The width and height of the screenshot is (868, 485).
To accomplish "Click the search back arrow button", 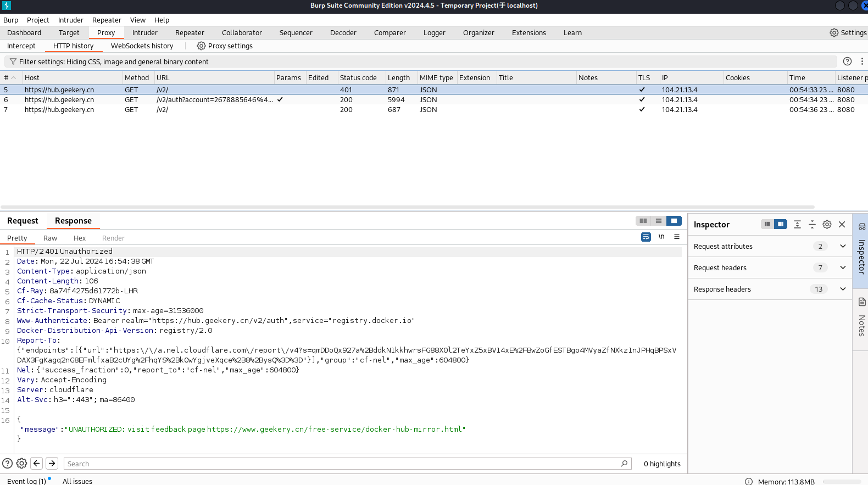I will [37, 463].
